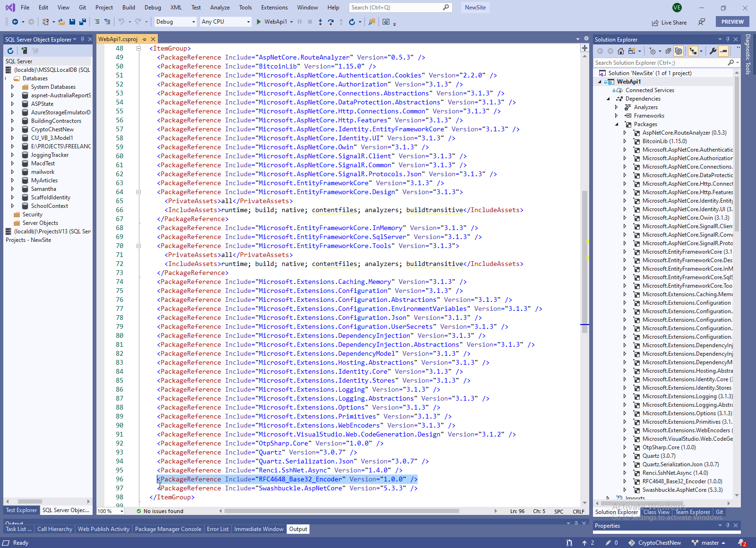Image resolution: width=756 pixels, height=548 pixels.
Task: Toggle Show All Files in Solution Explorer
Action: point(679,51)
